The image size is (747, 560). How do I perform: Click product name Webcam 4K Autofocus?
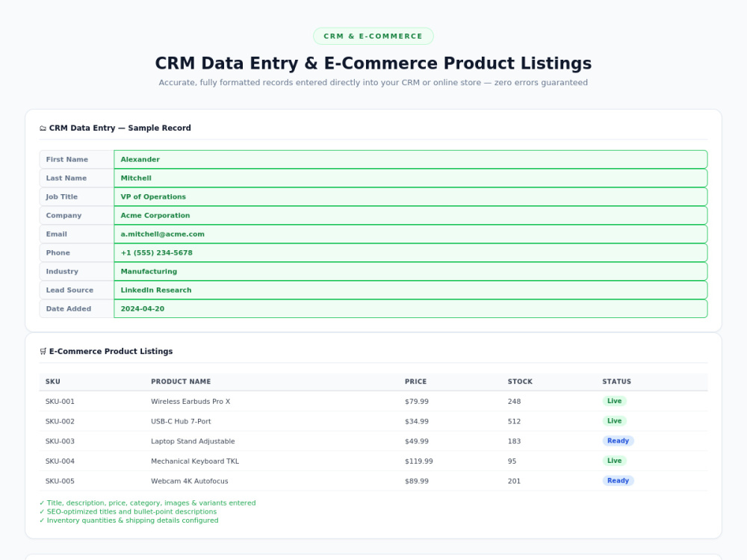point(190,482)
